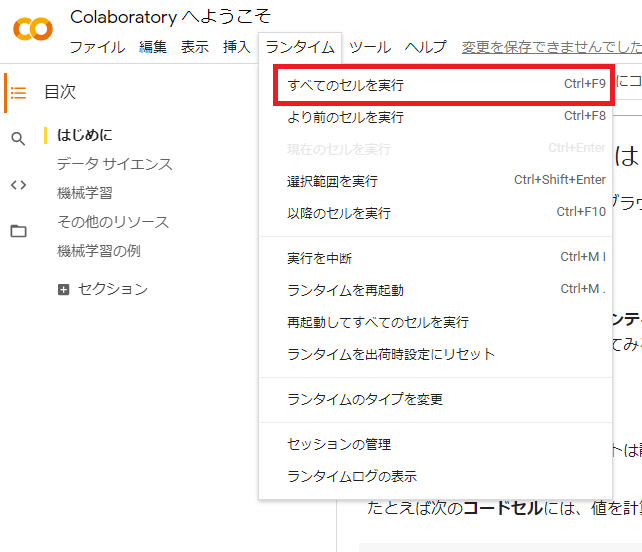642x552 pixels.
Task: Open the code snippets icon
Action: click(x=18, y=185)
